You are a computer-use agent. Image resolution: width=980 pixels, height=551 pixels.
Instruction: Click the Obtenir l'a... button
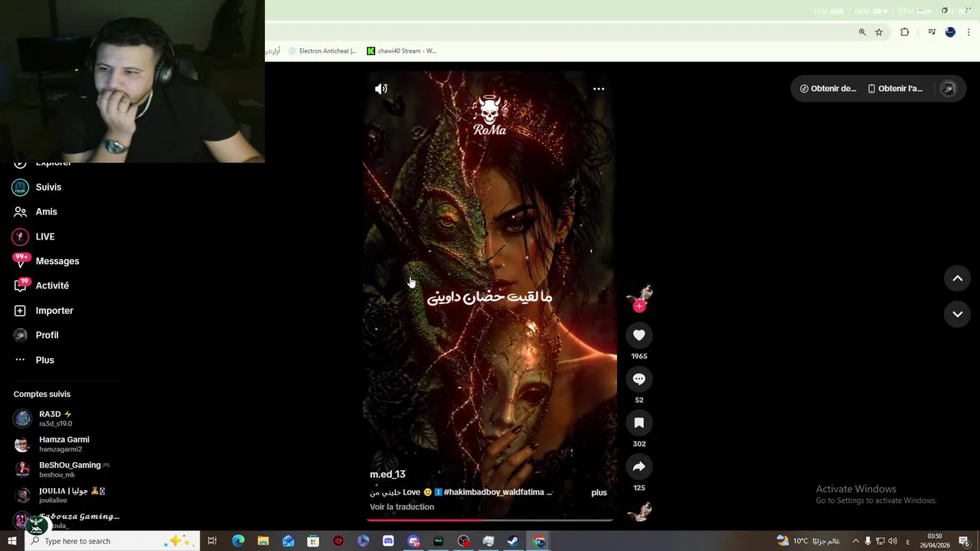pyautogui.click(x=895, y=89)
